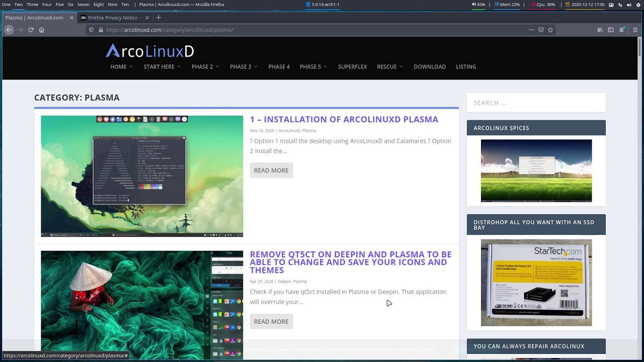Open the StarTech SSD bay image
The image size is (644, 362).
[536, 283]
